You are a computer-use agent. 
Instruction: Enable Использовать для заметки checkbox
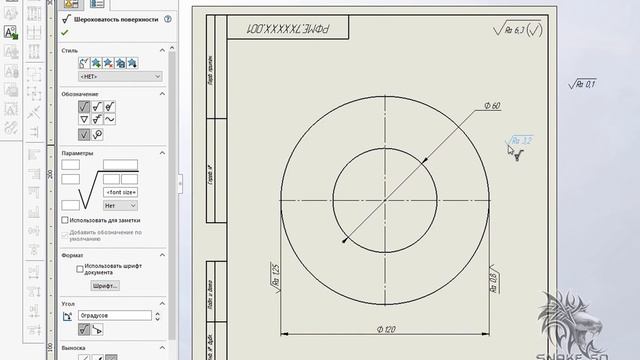tap(64, 220)
